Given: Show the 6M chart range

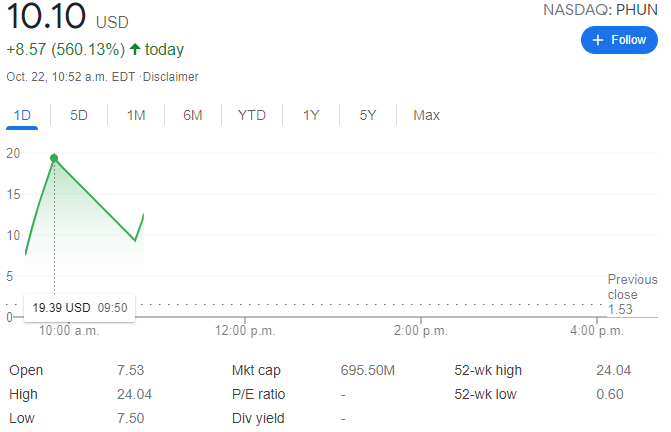Looking at the screenshot, I should tap(193, 115).
